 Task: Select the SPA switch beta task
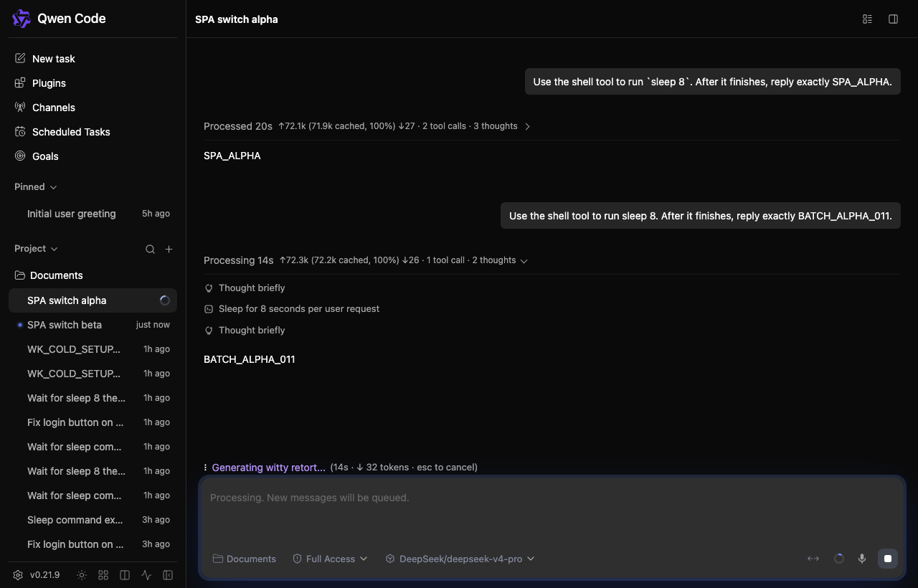93,325
